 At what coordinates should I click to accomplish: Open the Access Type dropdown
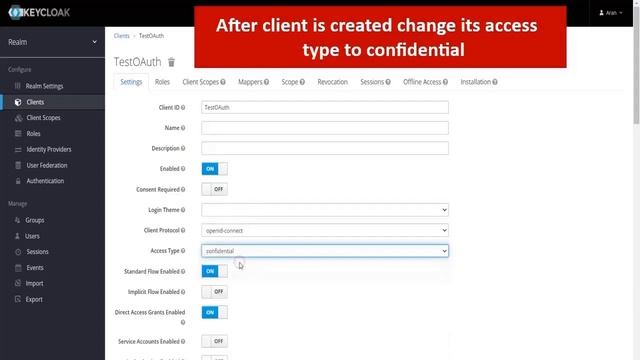point(325,251)
